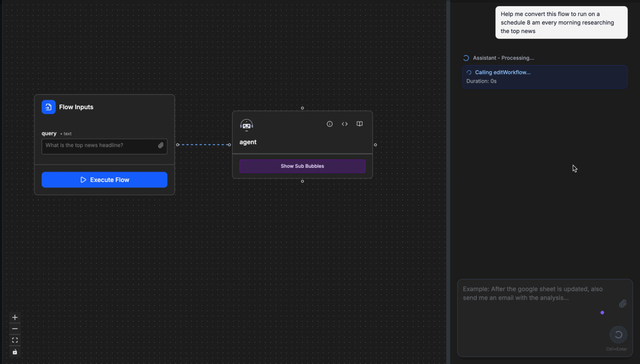
Task: Click the agent node's right output handle
Action: point(375,145)
